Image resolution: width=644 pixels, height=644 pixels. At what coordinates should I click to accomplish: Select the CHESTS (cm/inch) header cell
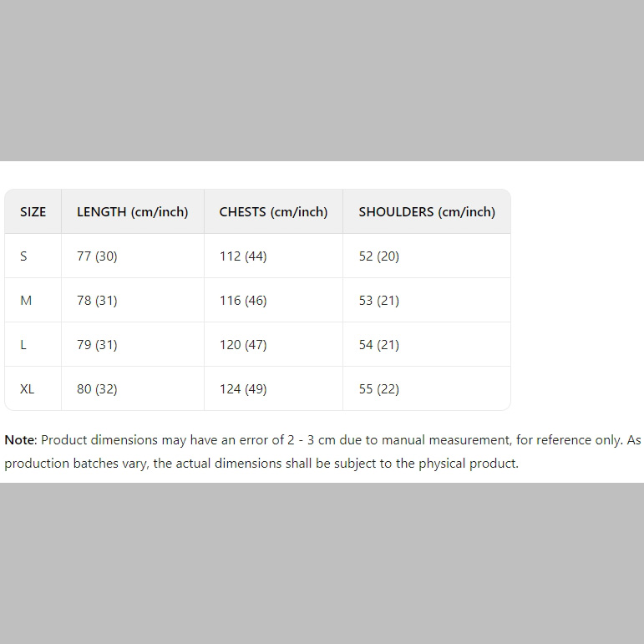(273, 212)
